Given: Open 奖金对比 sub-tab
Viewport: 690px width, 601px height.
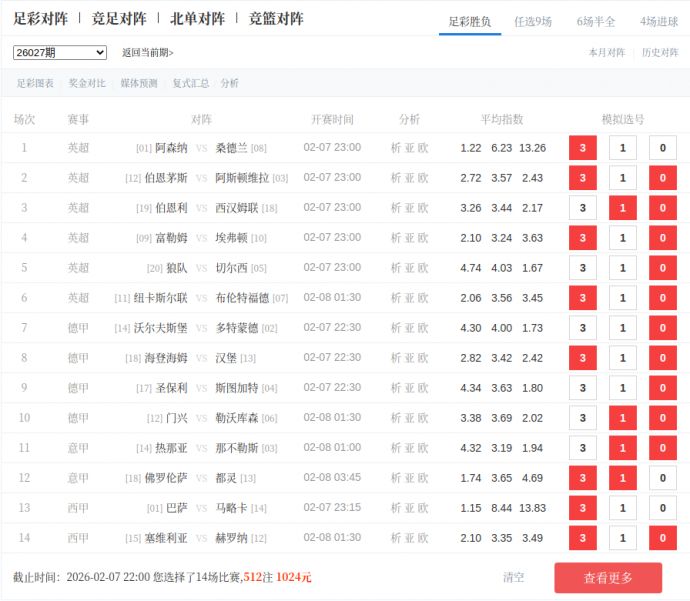Looking at the screenshot, I should (87, 83).
